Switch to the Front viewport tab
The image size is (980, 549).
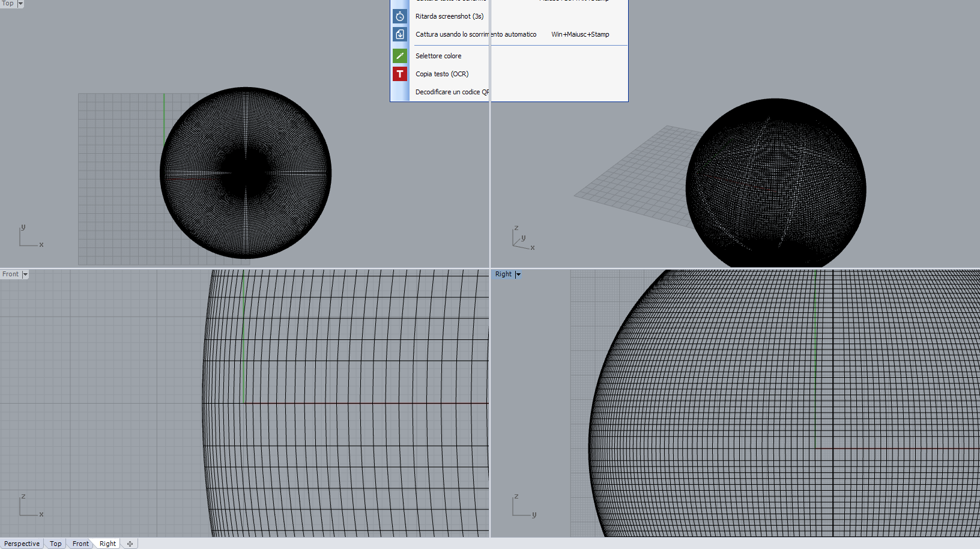(x=80, y=544)
